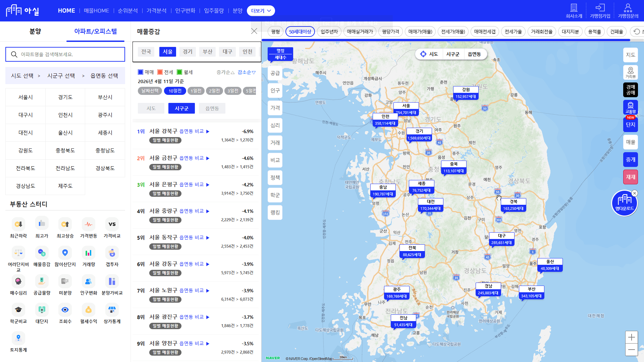
Task: Open the 더보기 dropdown menu
Action: click(x=261, y=11)
